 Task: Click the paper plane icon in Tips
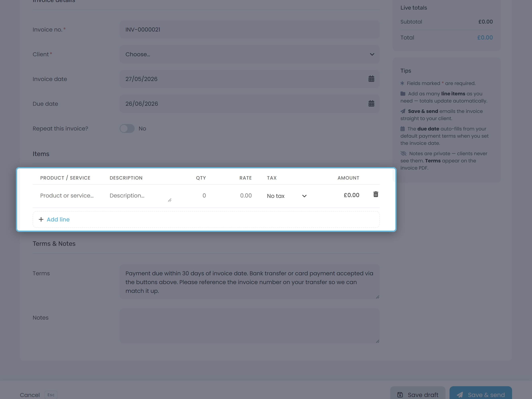tap(403, 111)
